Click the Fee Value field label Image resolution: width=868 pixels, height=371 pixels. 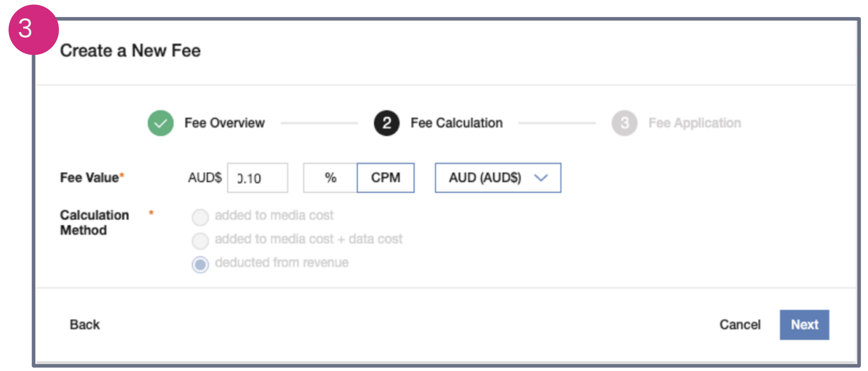pyautogui.click(x=89, y=177)
